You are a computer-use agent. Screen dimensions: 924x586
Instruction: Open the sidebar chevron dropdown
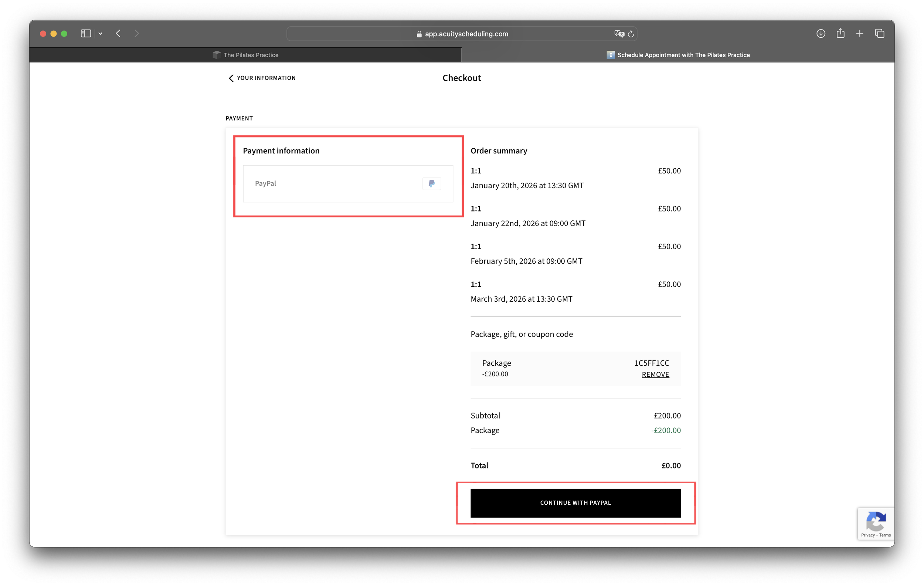[x=100, y=33]
